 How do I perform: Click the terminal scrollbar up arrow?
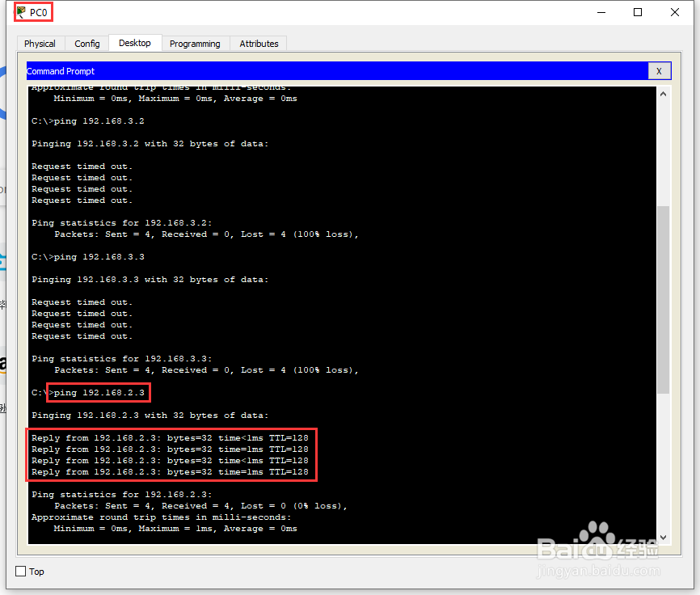click(663, 95)
